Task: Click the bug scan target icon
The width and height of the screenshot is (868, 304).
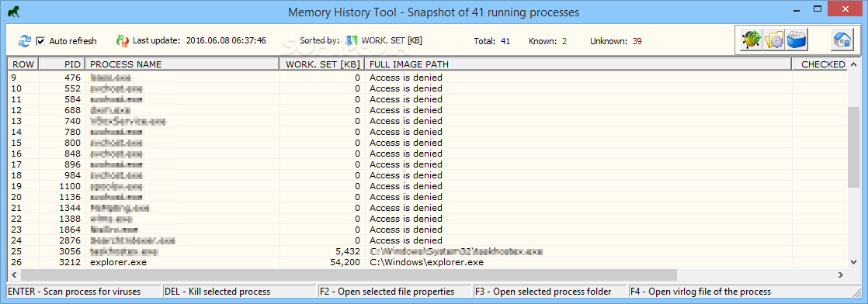Action: point(752,40)
